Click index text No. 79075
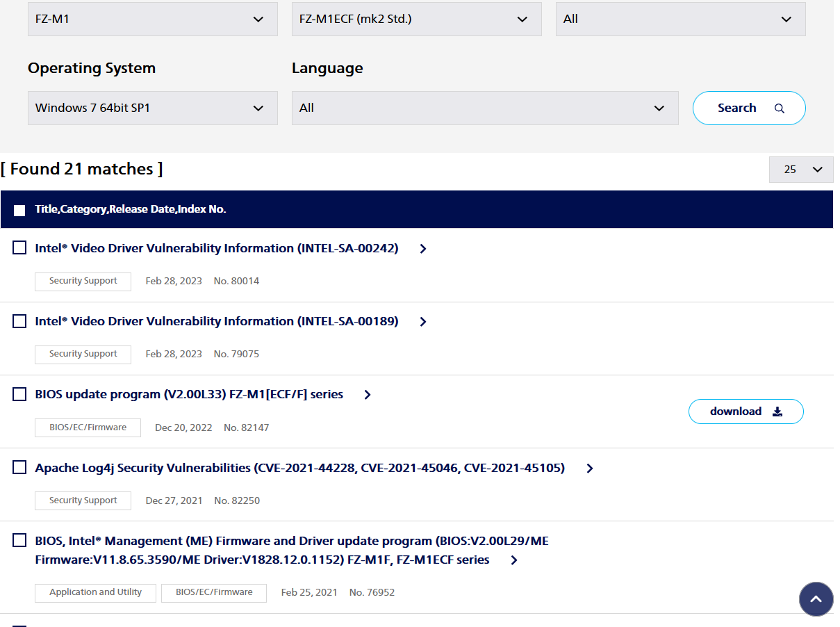 tap(236, 354)
